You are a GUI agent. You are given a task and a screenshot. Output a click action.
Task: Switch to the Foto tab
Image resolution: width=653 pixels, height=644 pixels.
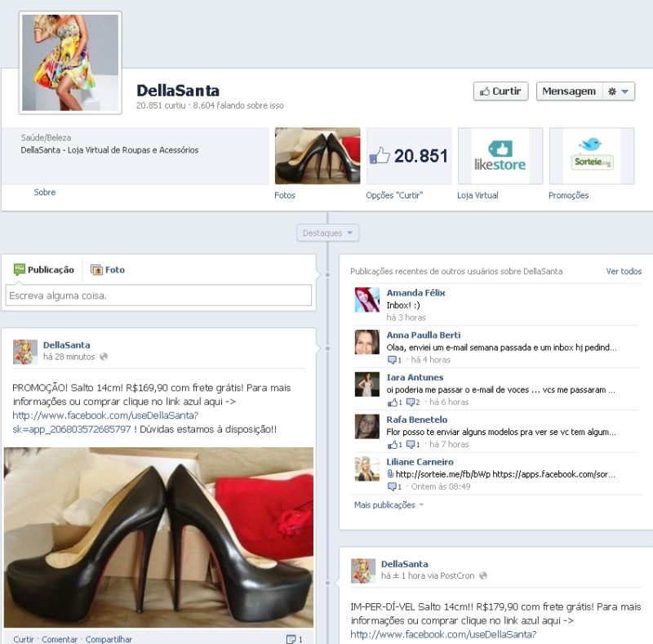pyautogui.click(x=108, y=269)
